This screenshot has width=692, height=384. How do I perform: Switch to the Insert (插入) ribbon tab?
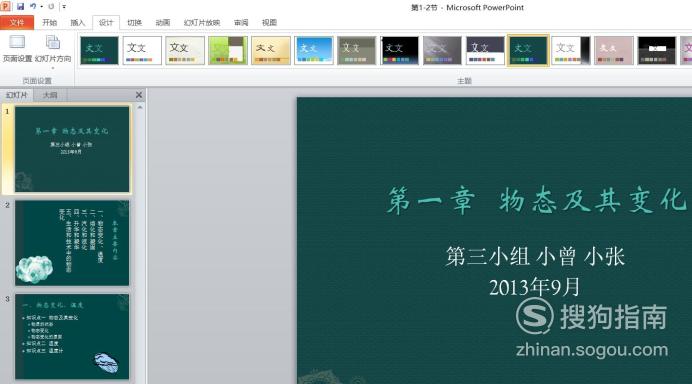(x=77, y=23)
